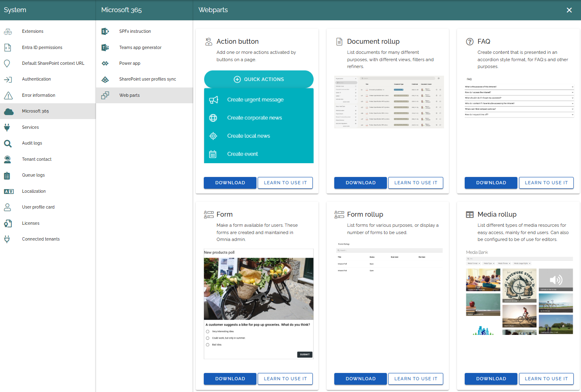Open the classroom thumbnail in Media Bank
This screenshot has height=392, width=581.
[483, 280]
